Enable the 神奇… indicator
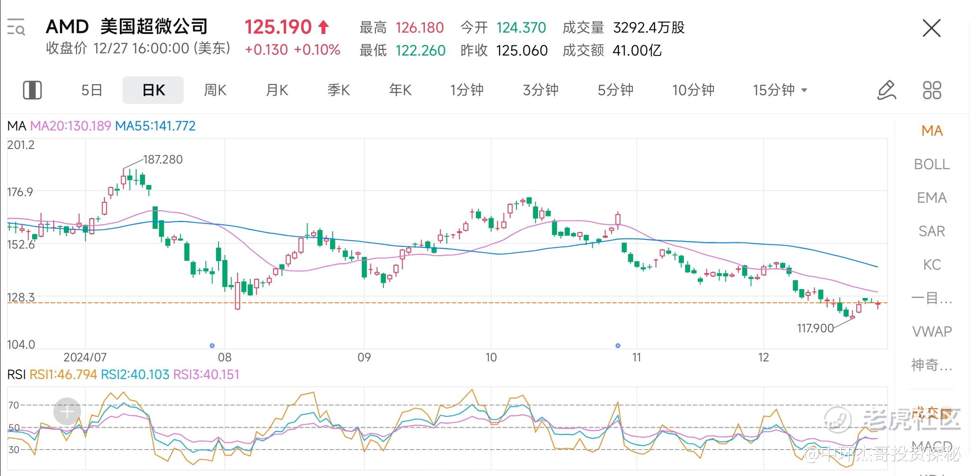 pyautogui.click(x=932, y=365)
